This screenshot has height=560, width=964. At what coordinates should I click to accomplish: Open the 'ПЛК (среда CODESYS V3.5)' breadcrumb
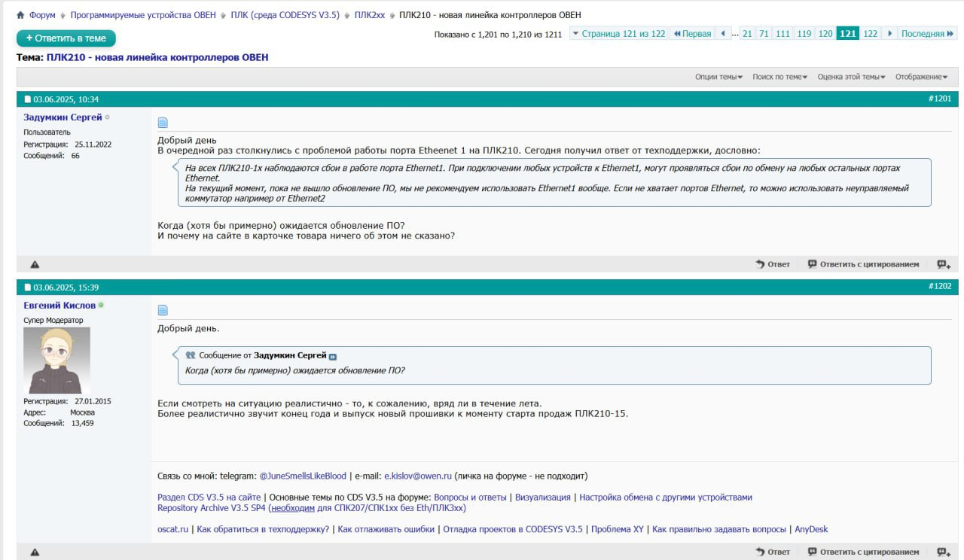pos(285,15)
